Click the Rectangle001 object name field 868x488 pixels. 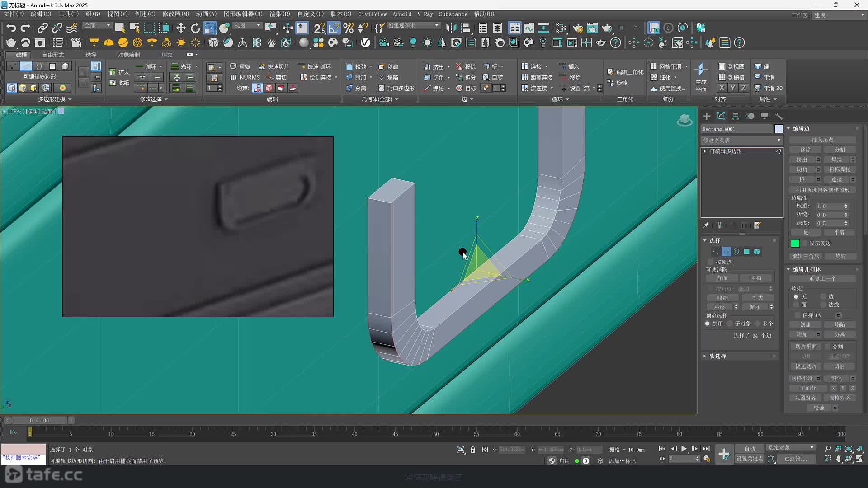[x=736, y=129]
